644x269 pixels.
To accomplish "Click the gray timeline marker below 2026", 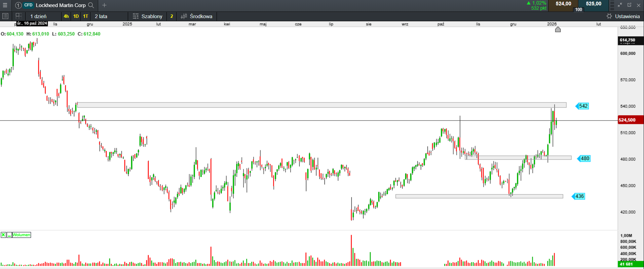I will point(558,30).
